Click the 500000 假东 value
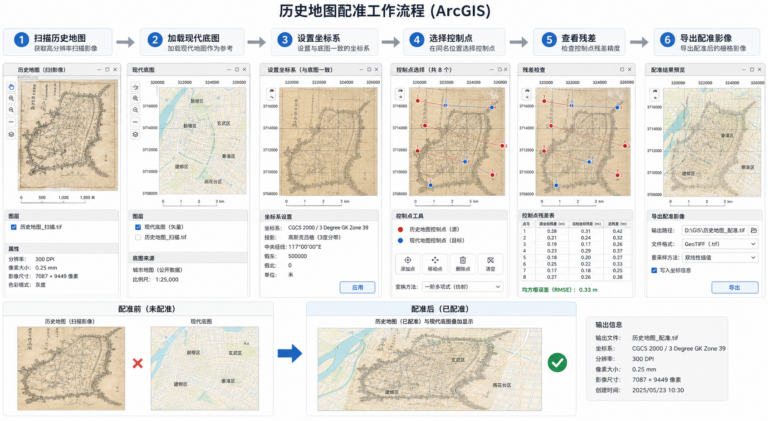 point(297,256)
